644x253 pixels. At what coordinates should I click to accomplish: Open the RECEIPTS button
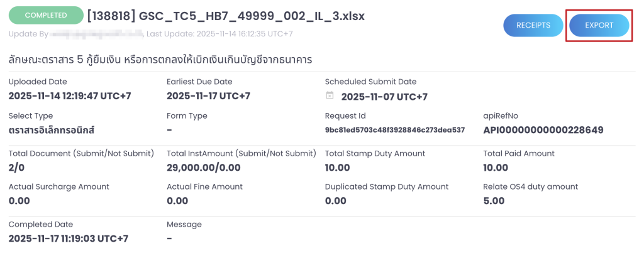pyautogui.click(x=533, y=26)
